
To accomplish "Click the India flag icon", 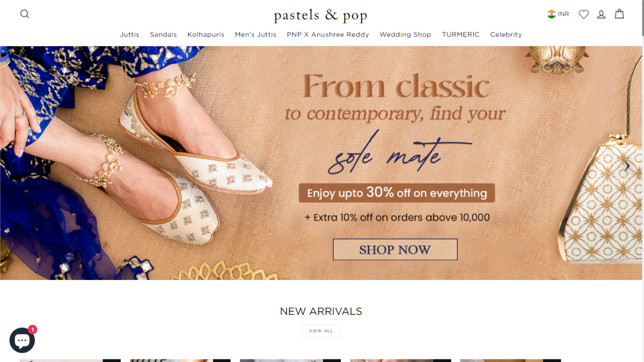I will click(x=551, y=14).
